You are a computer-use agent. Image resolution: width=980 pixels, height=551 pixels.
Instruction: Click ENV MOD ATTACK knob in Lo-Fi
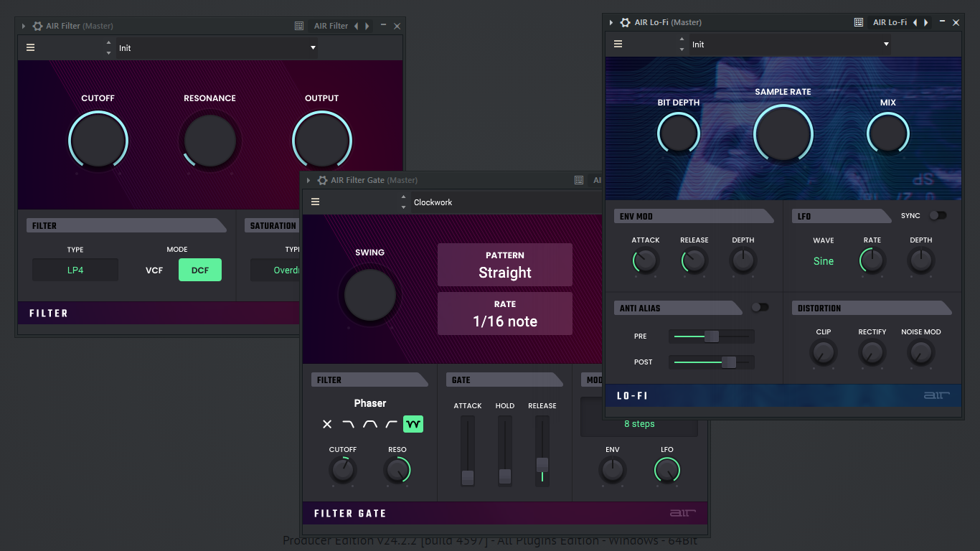point(646,261)
